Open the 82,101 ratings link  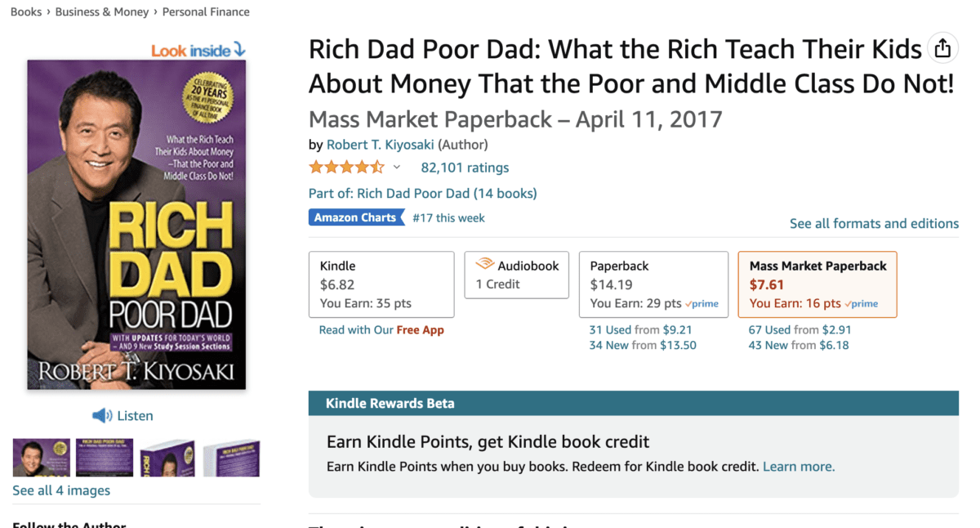pyautogui.click(x=465, y=168)
